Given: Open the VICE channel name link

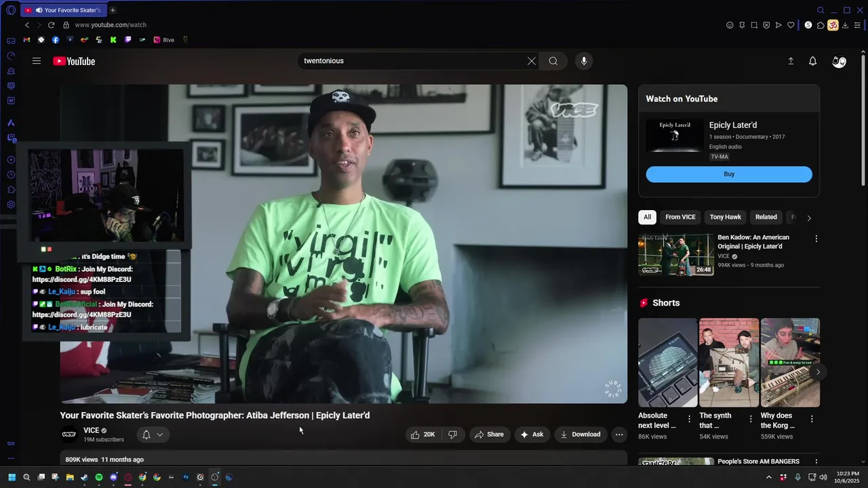Looking at the screenshot, I should [x=91, y=430].
